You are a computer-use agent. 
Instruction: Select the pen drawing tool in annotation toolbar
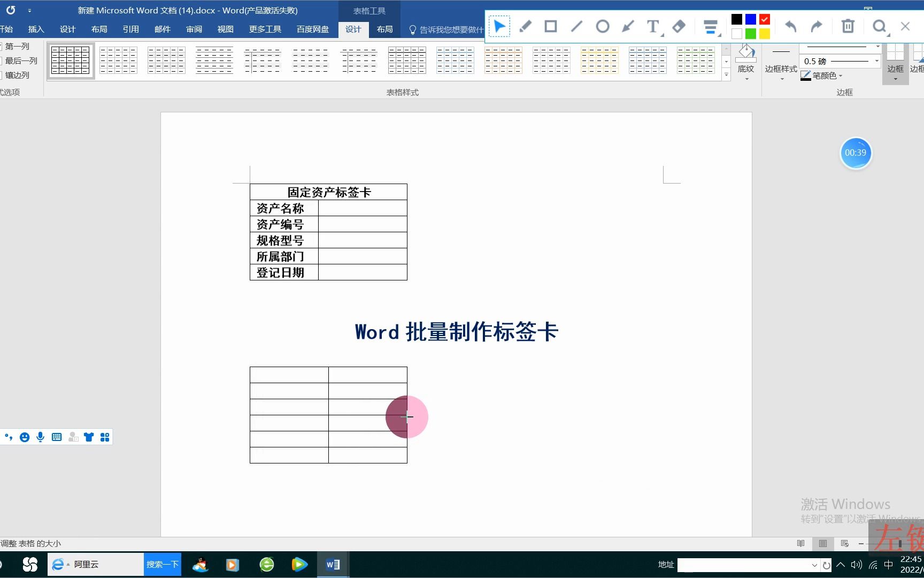525,26
